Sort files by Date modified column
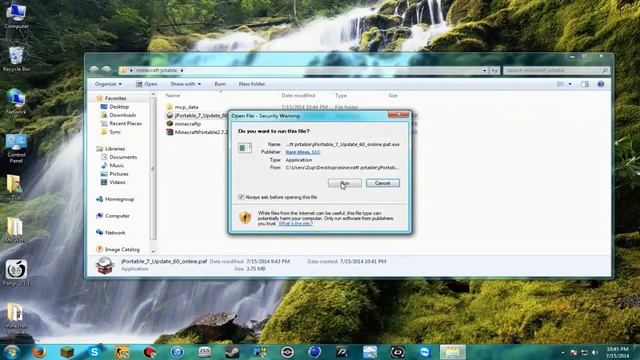This screenshot has height=360, width=640. point(298,96)
